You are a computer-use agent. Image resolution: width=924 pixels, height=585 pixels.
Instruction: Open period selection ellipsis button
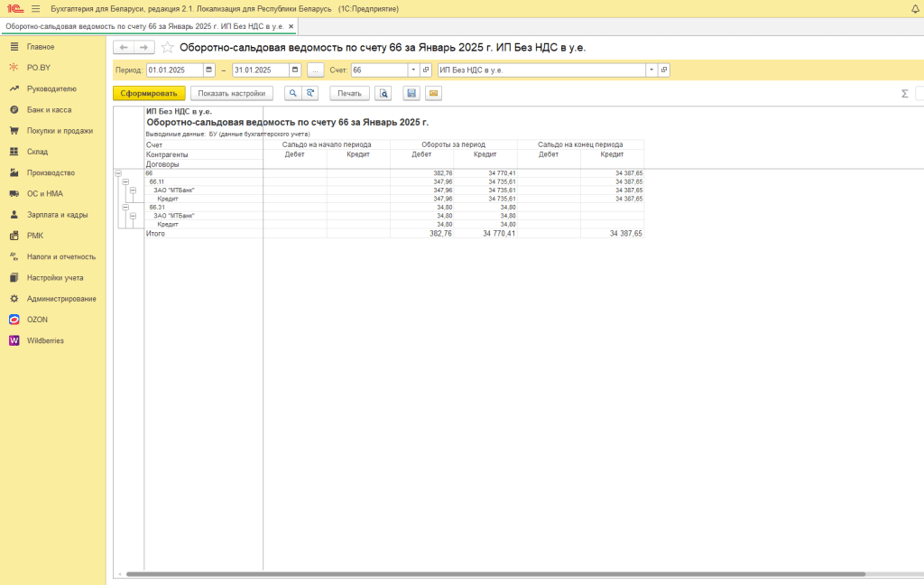[315, 70]
